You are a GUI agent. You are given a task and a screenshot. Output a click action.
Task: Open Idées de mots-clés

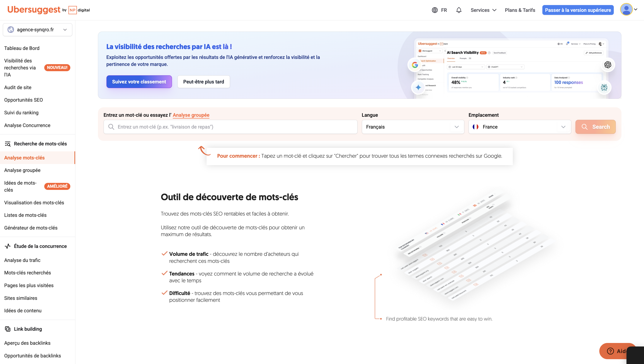(21, 186)
